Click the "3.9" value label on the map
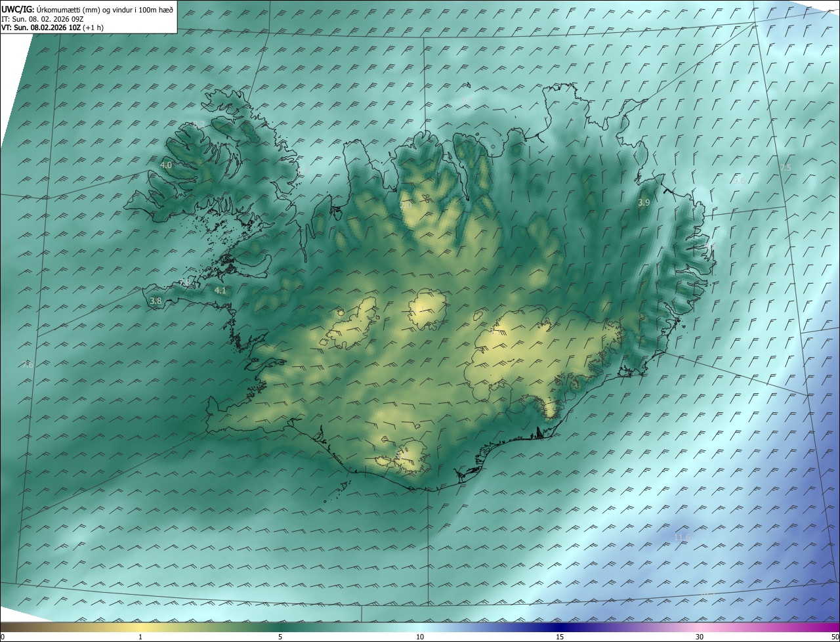Viewport: 840px width, 642px height. tap(644, 203)
